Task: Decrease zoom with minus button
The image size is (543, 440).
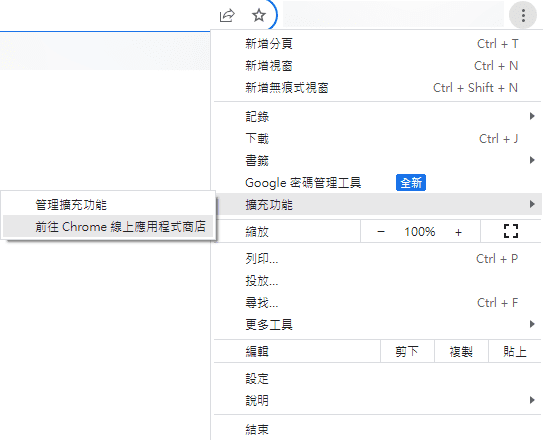Action: tap(381, 232)
